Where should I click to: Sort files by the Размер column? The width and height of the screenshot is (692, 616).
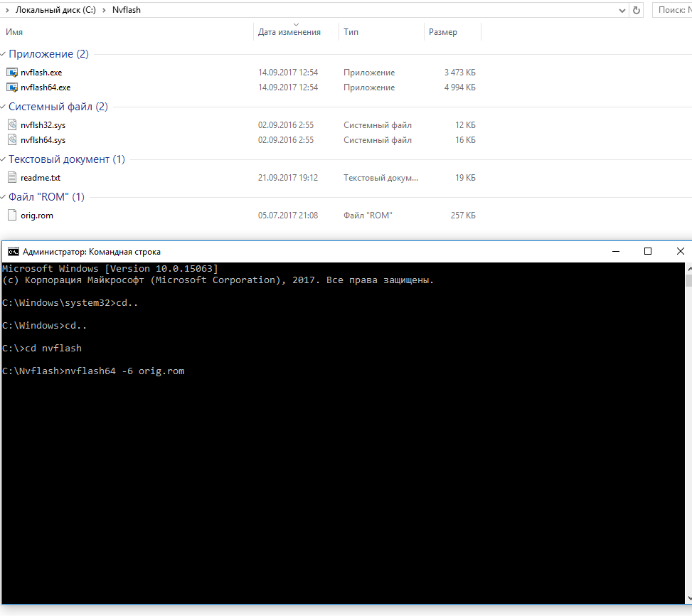click(442, 32)
